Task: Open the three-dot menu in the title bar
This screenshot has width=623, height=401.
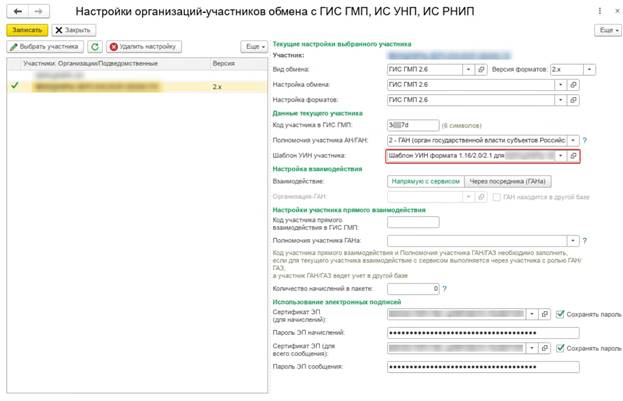Action: [x=600, y=11]
